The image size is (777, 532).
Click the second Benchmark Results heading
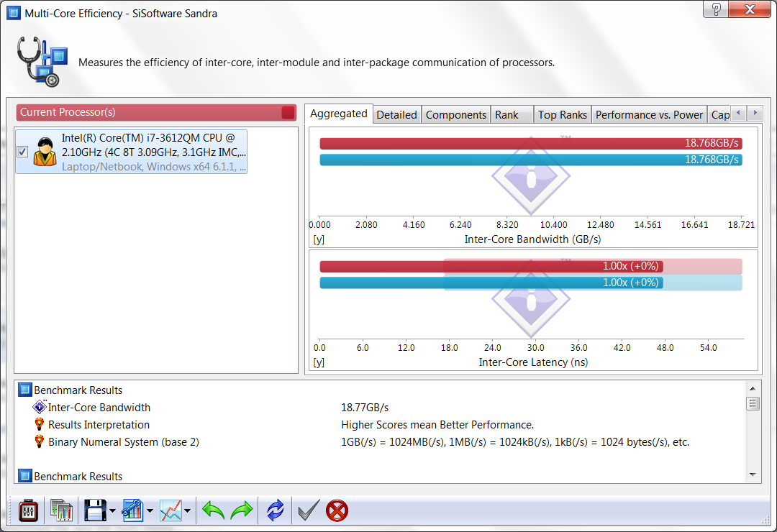[78, 477]
